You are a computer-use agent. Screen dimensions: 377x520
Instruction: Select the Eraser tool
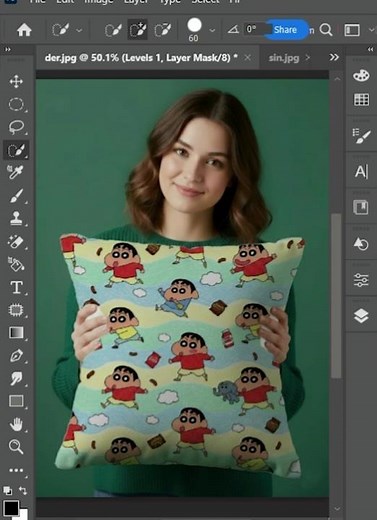click(x=16, y=242)
